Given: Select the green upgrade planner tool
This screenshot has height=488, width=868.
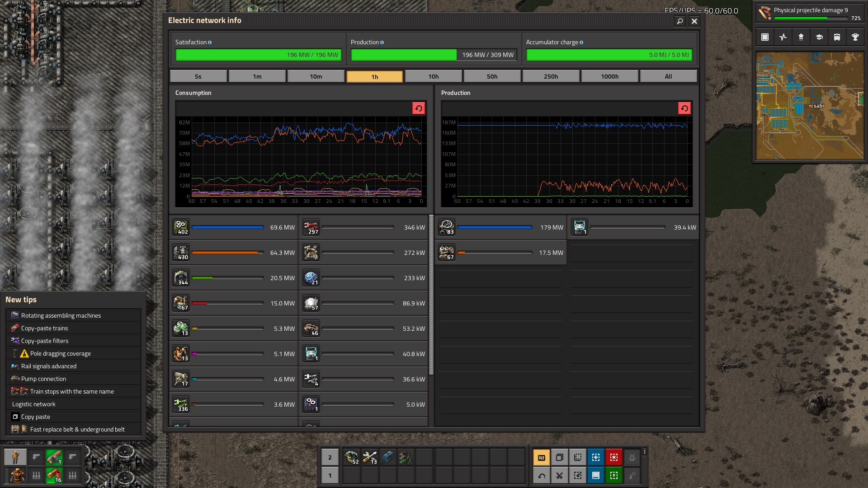Looking at the screenshot, I should (x=613, y=475).
